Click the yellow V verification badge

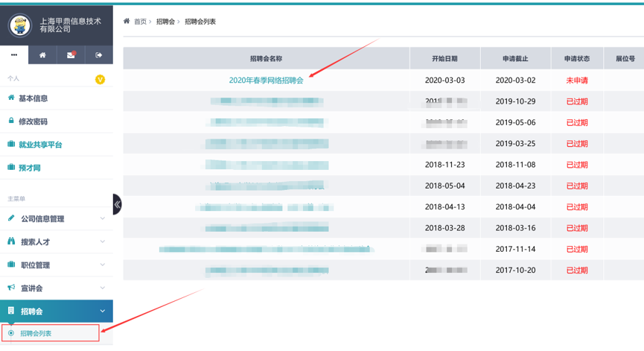pos(100,80)
